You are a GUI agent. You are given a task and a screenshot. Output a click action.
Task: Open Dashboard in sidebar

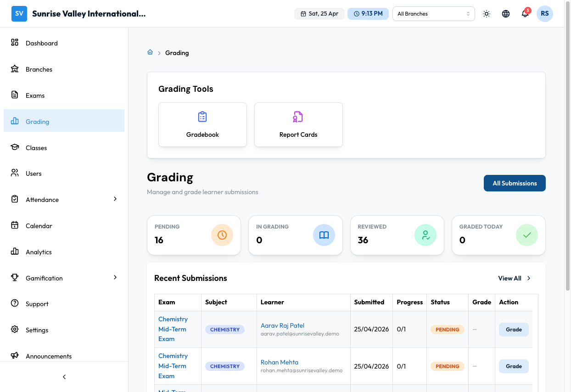tap(64, 43)
